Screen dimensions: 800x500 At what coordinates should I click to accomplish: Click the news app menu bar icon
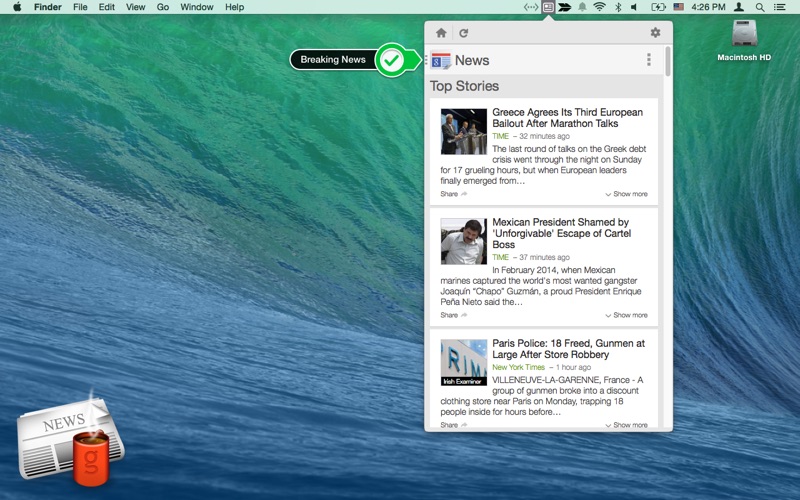(548, 7)
